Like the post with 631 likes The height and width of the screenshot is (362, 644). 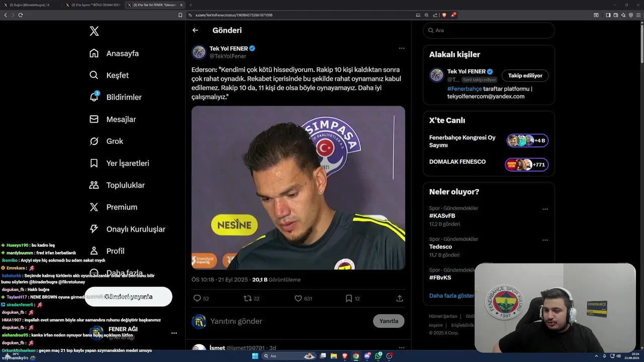[298, 298]
